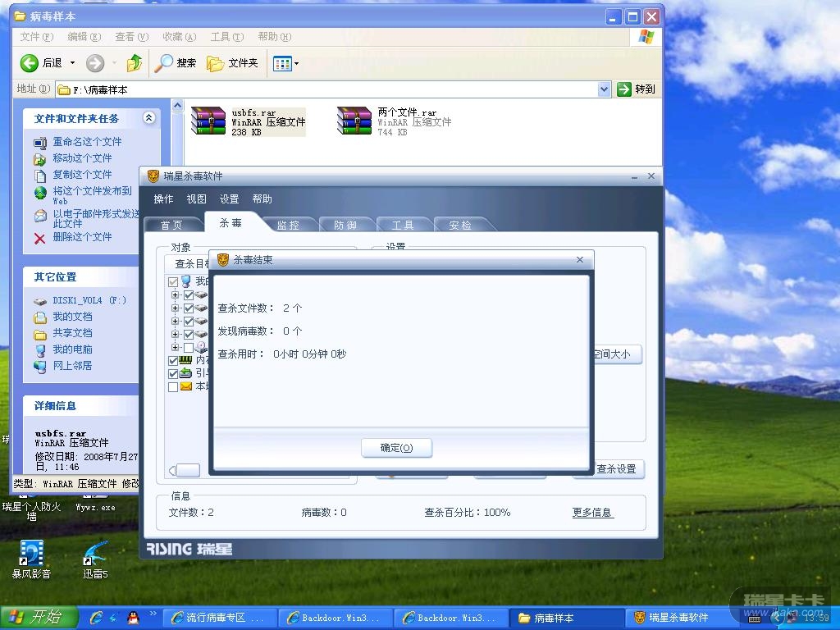Expand hidden quick launch icons (») on taskbar
Image resolution: width=840 pixels, height=630 pixels.
coord(153,614)
